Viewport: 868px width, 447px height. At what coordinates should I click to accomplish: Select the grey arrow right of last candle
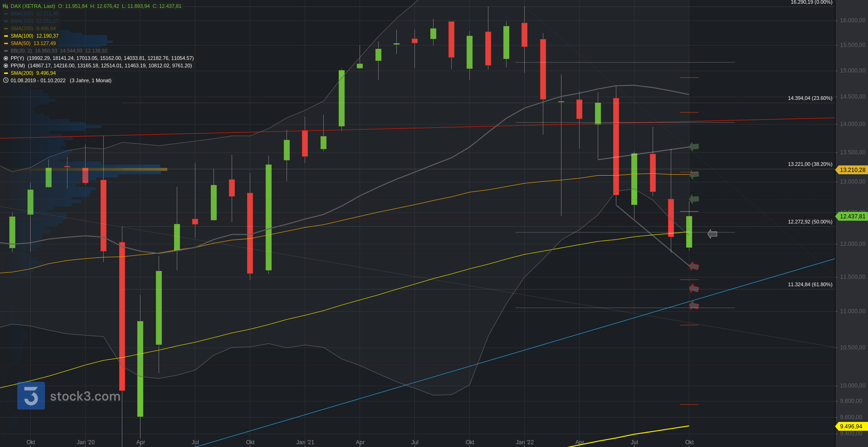point(712,234)
